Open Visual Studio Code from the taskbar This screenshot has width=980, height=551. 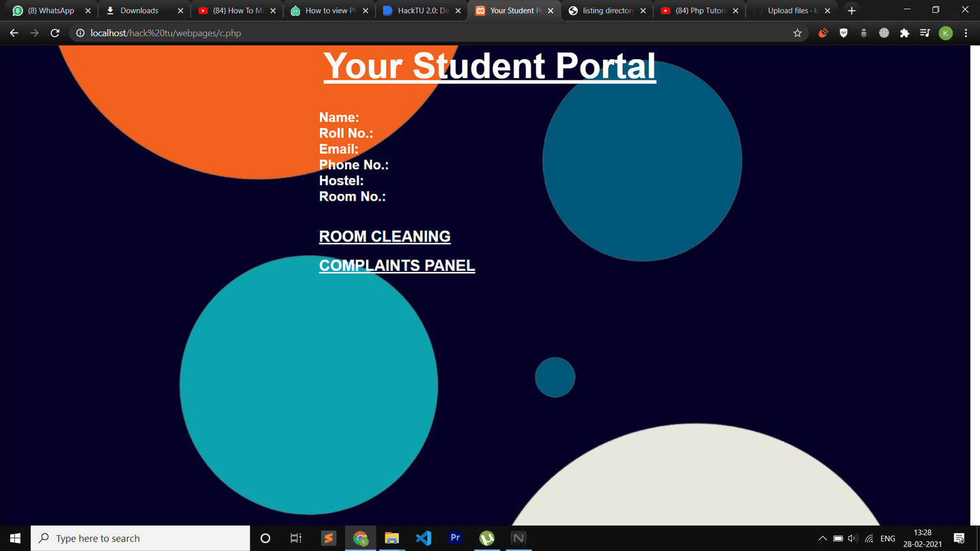423,538
